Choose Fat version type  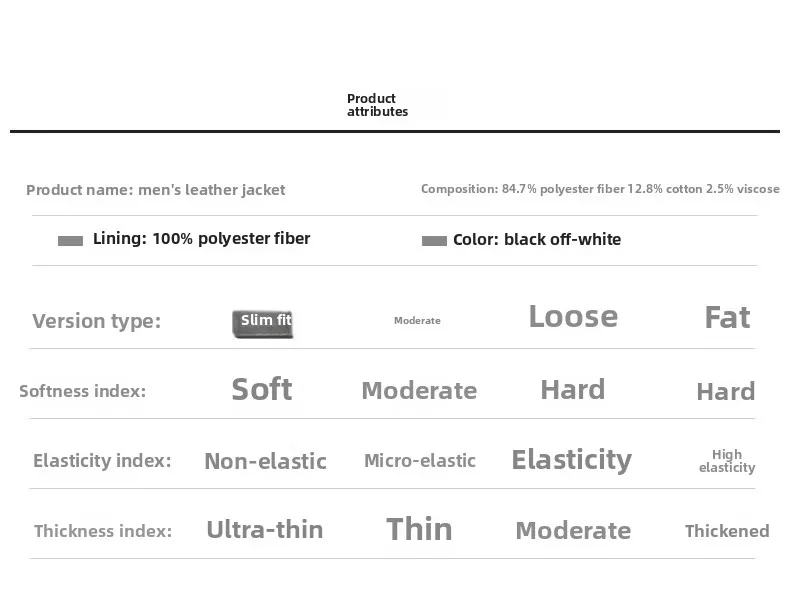(x=727, y=318)
